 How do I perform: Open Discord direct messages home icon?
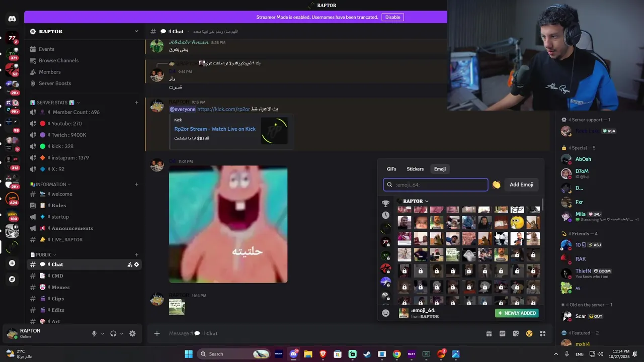click(x=12, y=19)
